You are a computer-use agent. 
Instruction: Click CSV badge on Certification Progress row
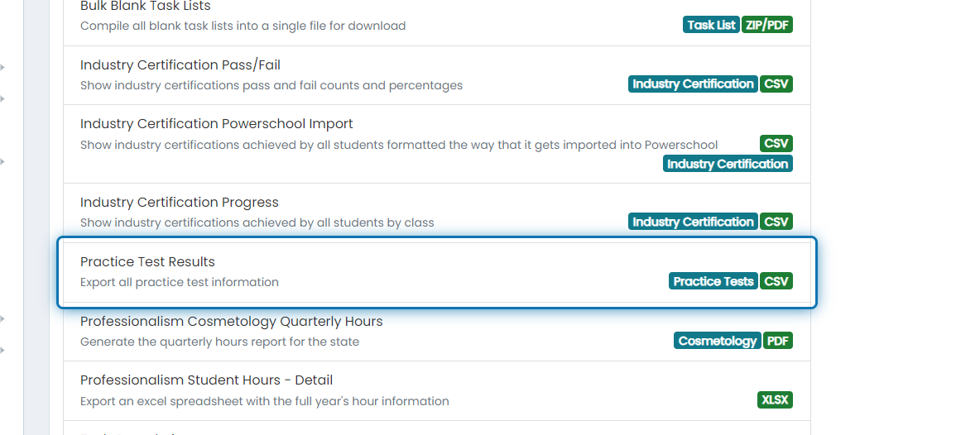776,222
